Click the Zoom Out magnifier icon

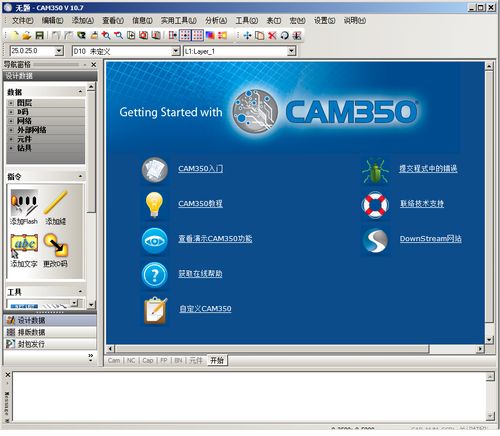coord(118,35)
